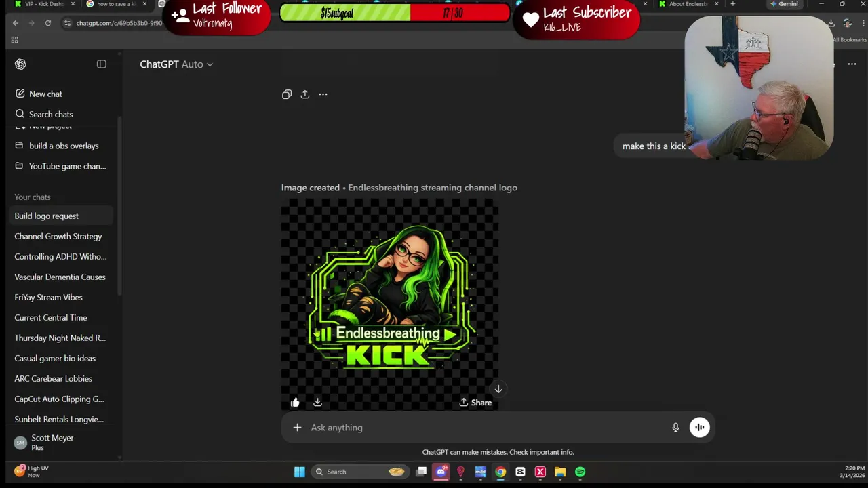Switch to the About Endlessbreathing tab
868x488 pixels.
pos(686,4)
